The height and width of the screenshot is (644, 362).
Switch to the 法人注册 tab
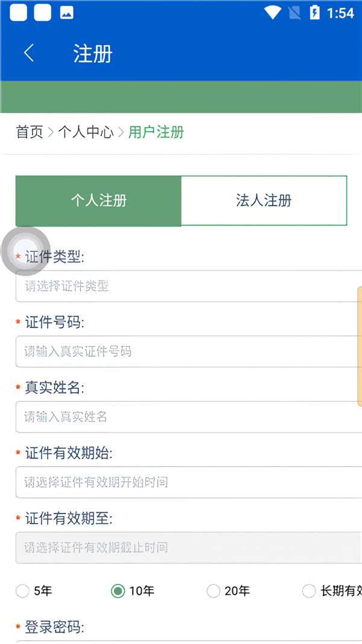264,201
